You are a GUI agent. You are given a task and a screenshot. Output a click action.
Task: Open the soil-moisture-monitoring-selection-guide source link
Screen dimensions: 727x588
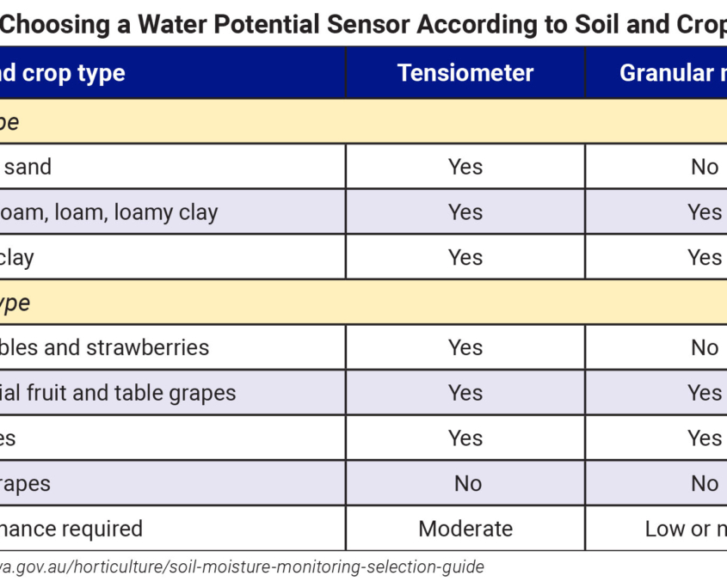point(242,567)
